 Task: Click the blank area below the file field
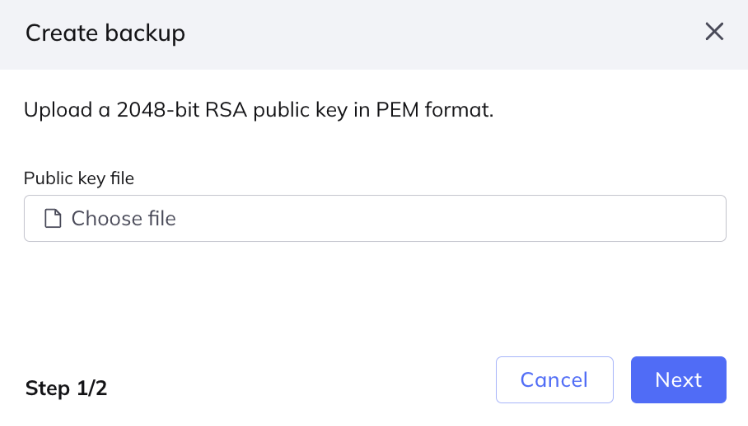[375, 296]
